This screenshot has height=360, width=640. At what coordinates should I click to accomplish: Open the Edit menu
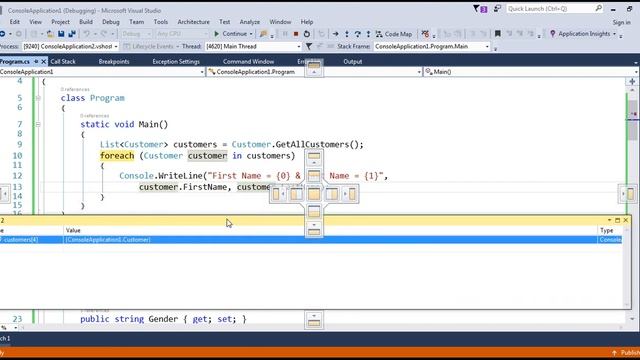[x=15, y=22]
